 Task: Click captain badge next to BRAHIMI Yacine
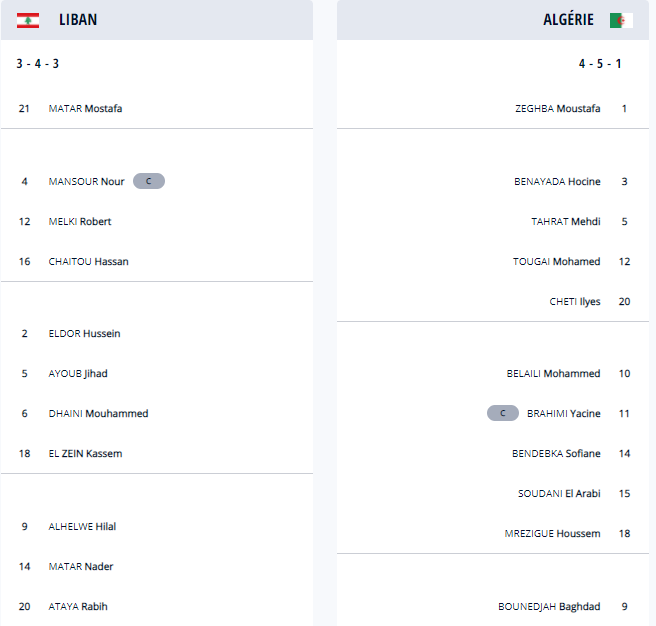(x=503, y=413)
